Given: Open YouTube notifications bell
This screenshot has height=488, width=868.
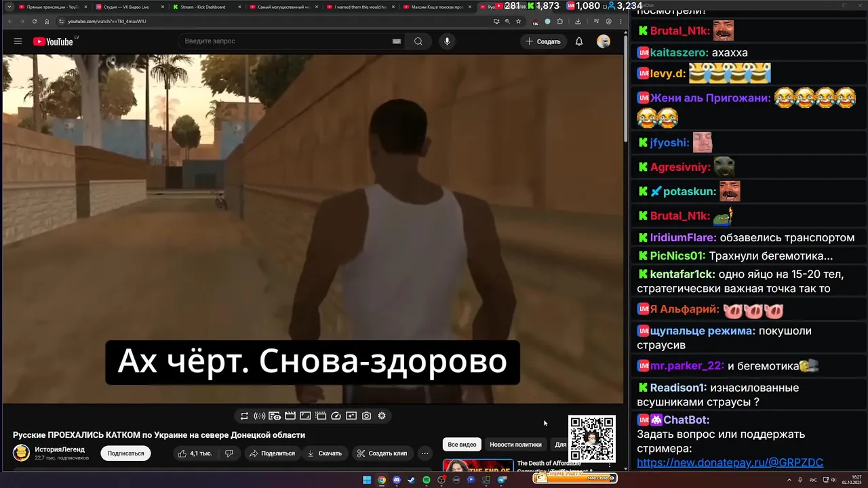Looking at the screenshot, I should (x=579, y=41).
